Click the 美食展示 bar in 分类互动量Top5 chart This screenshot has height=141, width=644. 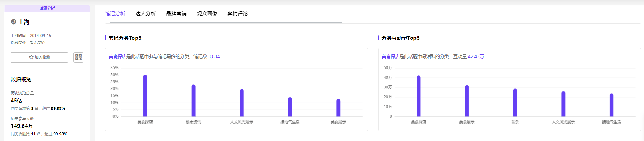[467, 101]
